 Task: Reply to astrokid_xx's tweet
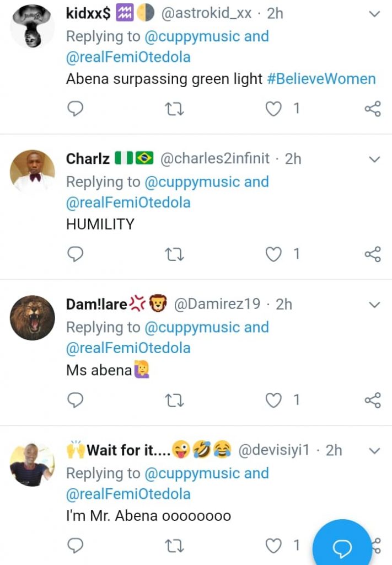tap(75, 109)
